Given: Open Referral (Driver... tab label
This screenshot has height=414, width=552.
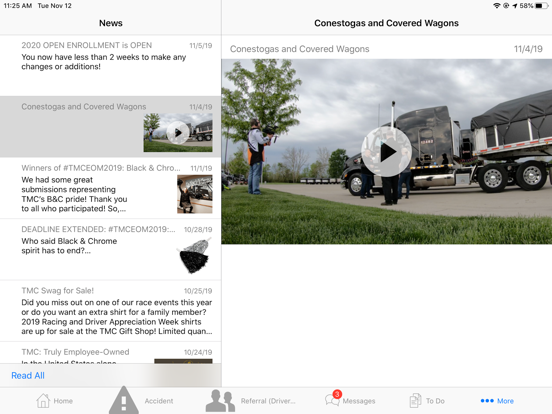Looking at the screenshot, I should [268, 401].
